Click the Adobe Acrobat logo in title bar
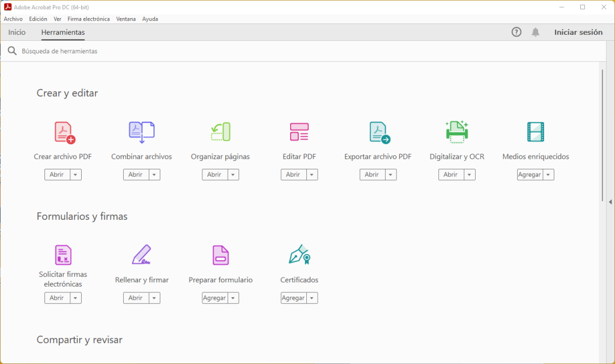This screenshot has width=615, height=364. 8,7
